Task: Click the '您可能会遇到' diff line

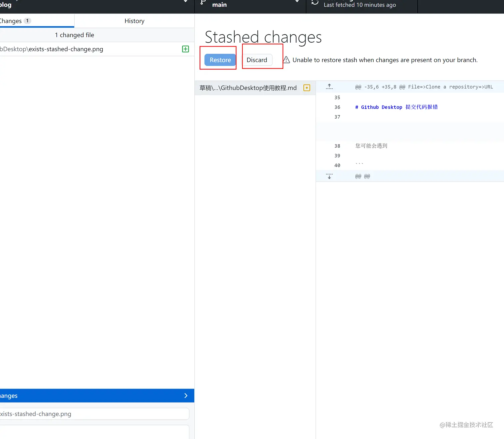Action: click(x=371, y=146)
